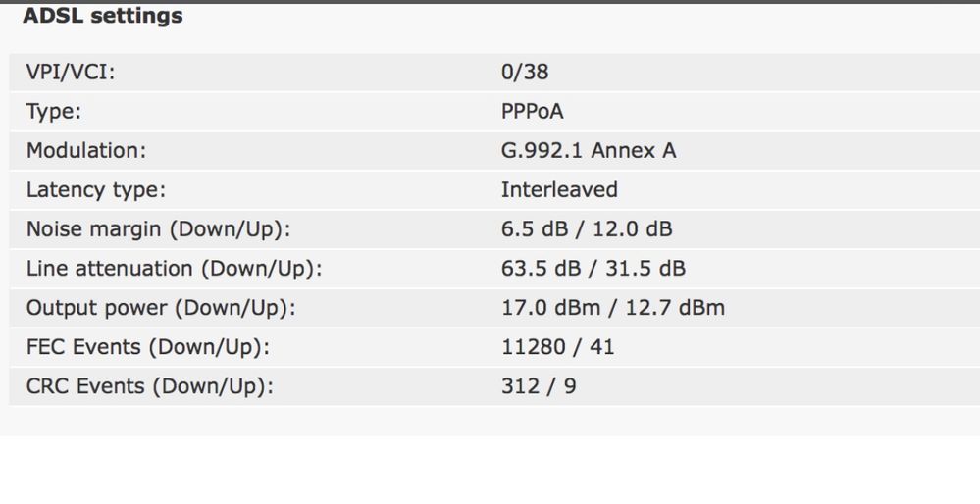Click the PPPoA type value
The image size is (980, 504).
click(x=533, y=111)
